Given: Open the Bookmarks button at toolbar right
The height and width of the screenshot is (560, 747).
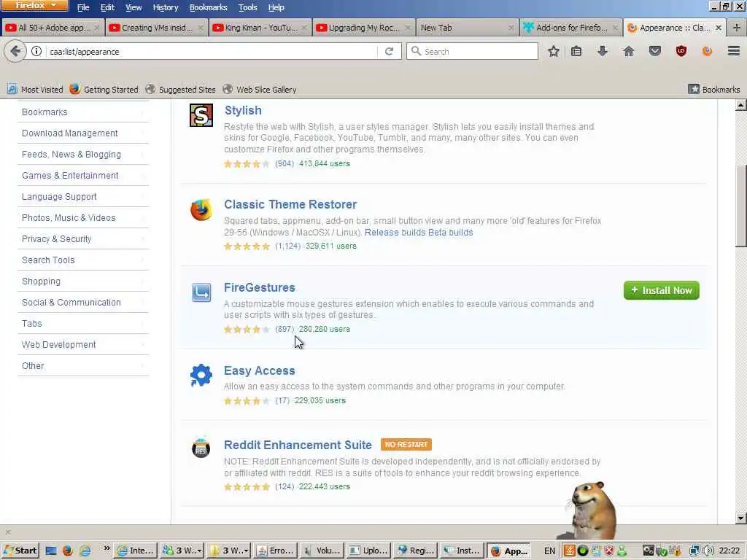Looking at the screenshot, I should pos(714,89).
